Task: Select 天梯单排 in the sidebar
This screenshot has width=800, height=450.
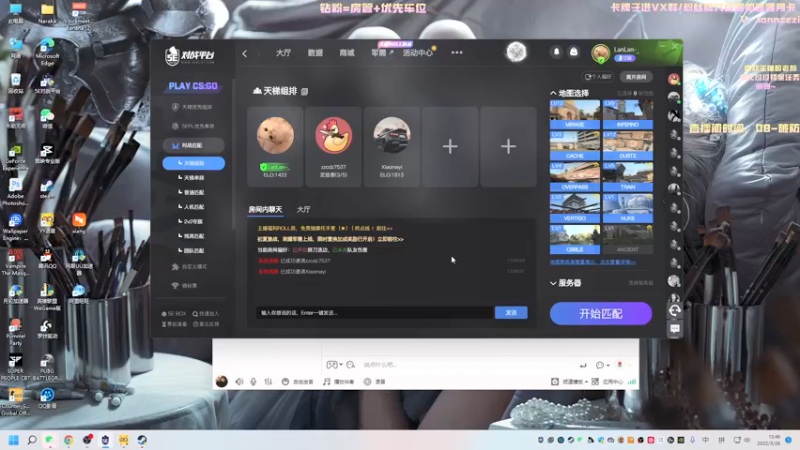Action: (x=194, y=178)
